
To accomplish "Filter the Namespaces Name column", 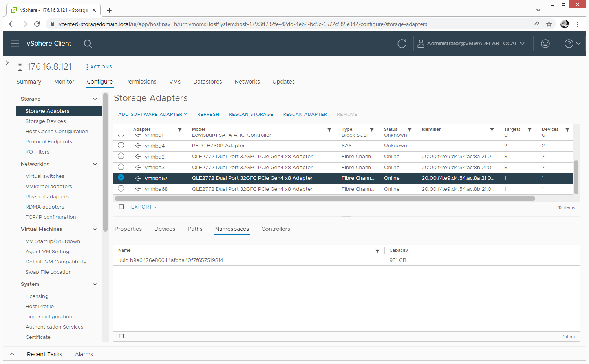I will [x=377, y=251].
